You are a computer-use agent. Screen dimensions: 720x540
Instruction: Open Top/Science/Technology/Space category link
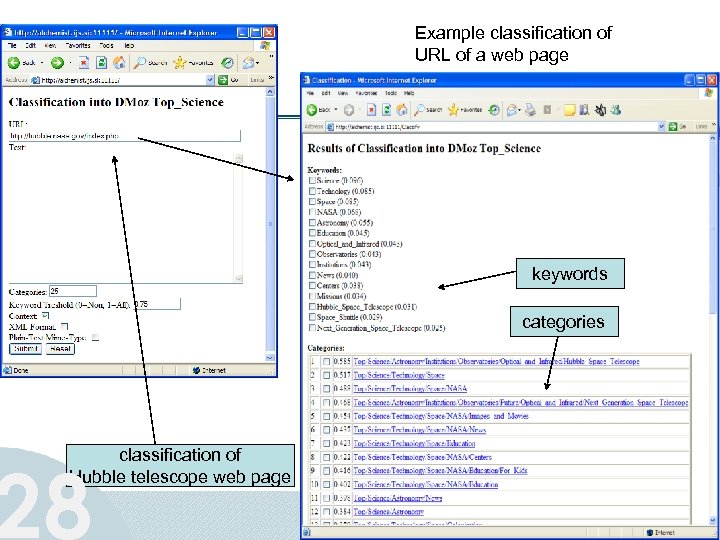(399, 375)
